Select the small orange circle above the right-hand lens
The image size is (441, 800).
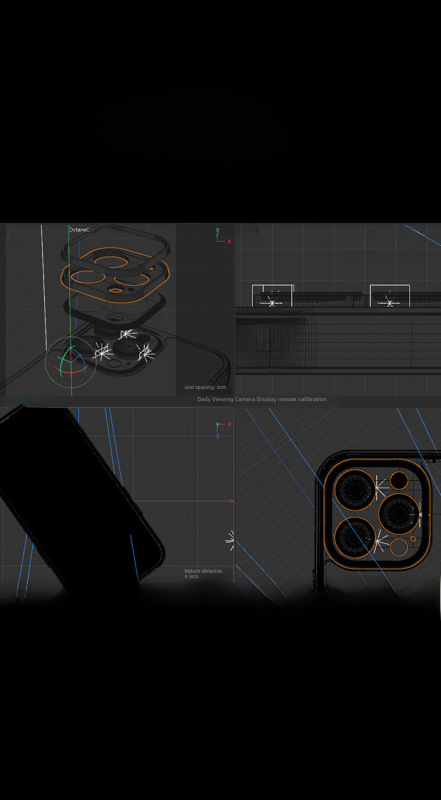[x=399, y=481]
